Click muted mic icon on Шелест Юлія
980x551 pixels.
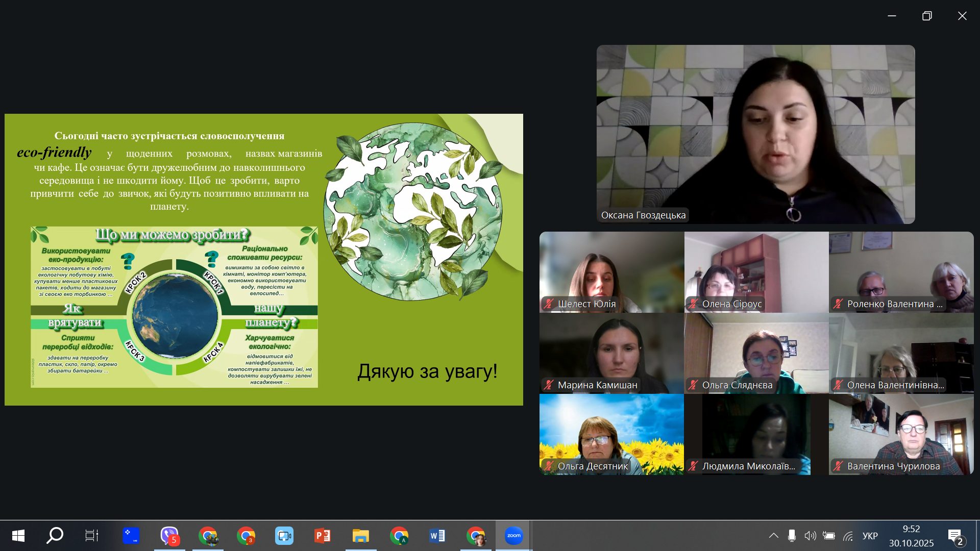549,304
